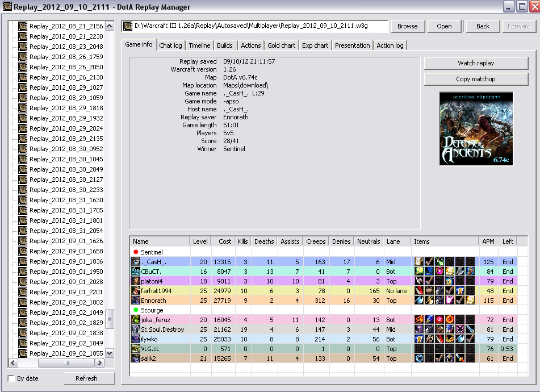This screenshot has width=540, height=392.
Task: Click the hero icon for CBuCT.
Action: (136, 272)
